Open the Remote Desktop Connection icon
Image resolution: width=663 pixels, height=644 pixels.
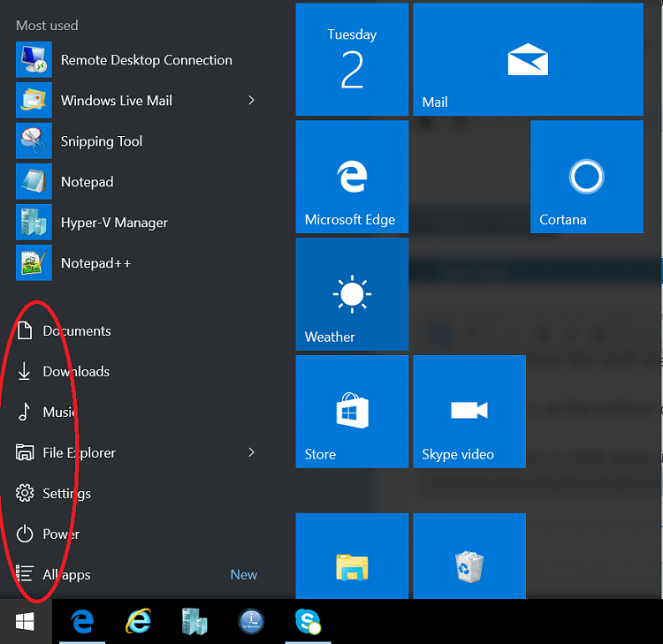click(34, 59)
